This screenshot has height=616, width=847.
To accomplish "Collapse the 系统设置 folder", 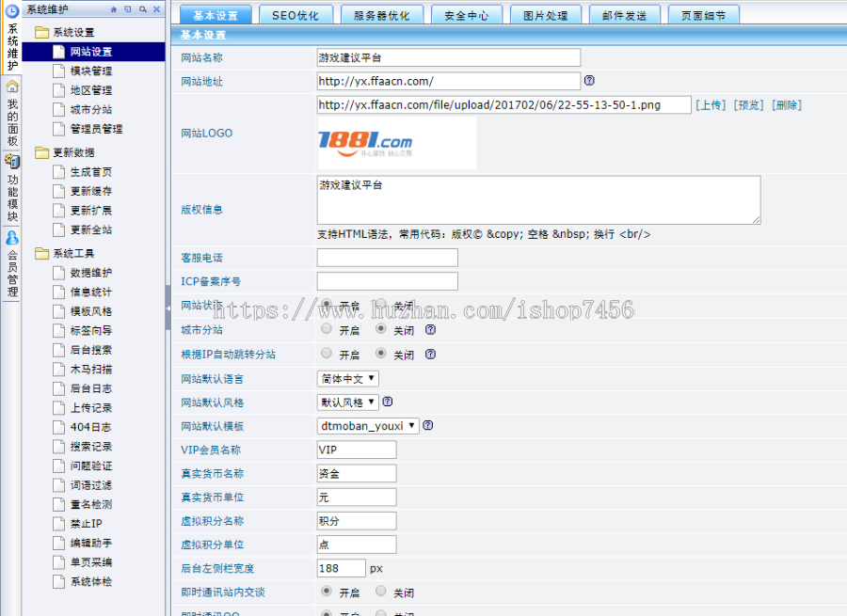I will click(x=41, y=32).
